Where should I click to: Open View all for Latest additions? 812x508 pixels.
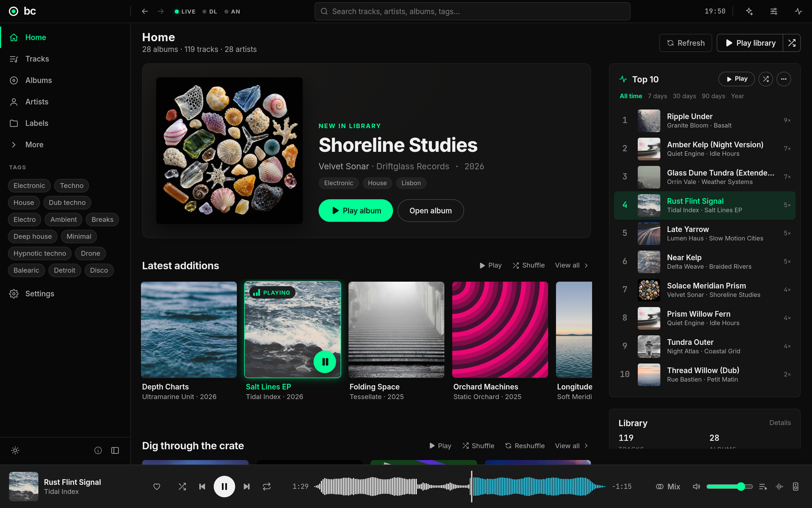tap(571, 265)
